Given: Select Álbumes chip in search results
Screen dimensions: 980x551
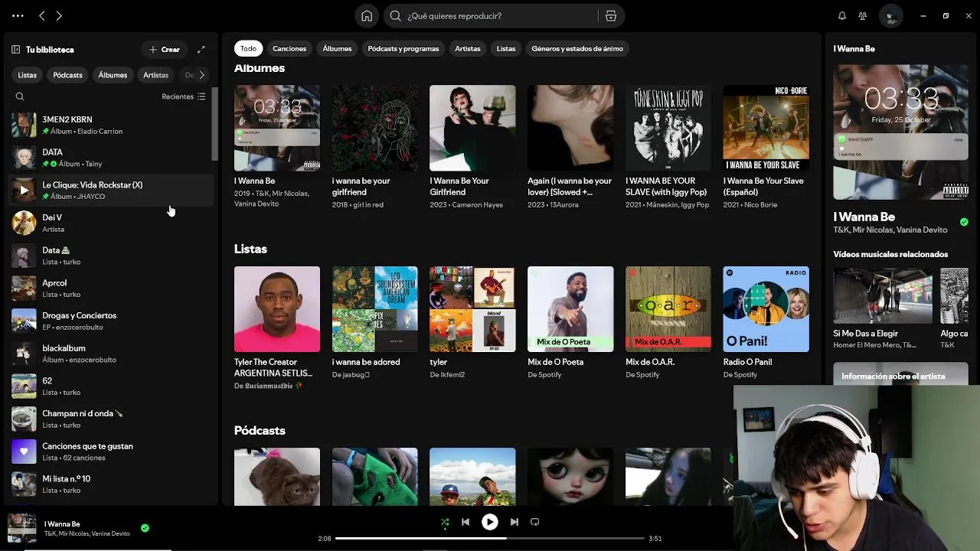Looking at the screenshot, I should [337, 48].
